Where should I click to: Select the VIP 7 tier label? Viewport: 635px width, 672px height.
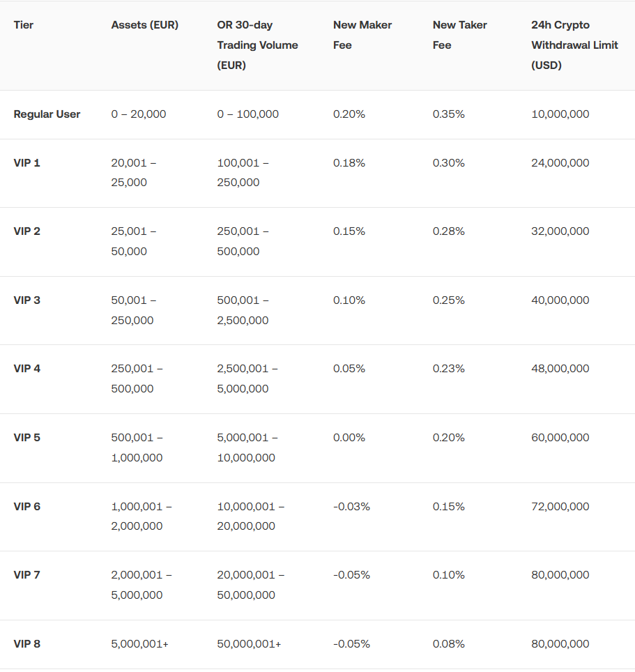coord(27,575)
